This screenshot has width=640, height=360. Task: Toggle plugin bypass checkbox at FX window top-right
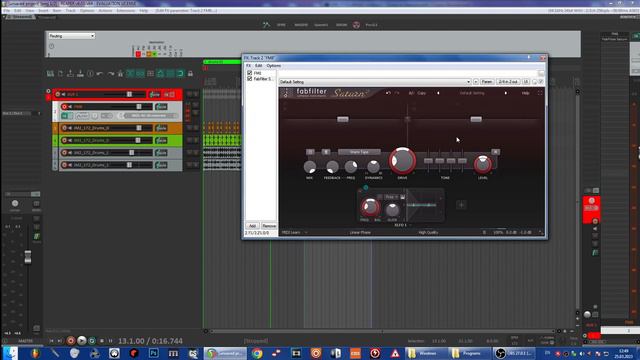541,82
